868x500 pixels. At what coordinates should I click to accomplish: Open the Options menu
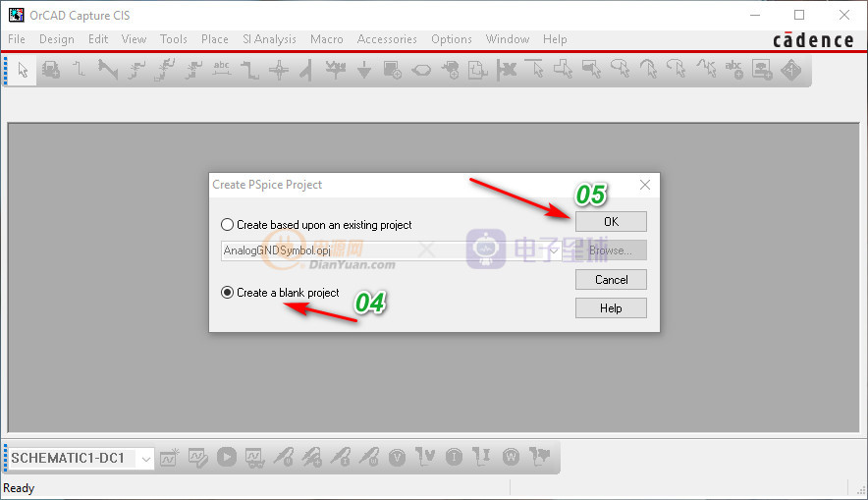[x=452, y=39]
